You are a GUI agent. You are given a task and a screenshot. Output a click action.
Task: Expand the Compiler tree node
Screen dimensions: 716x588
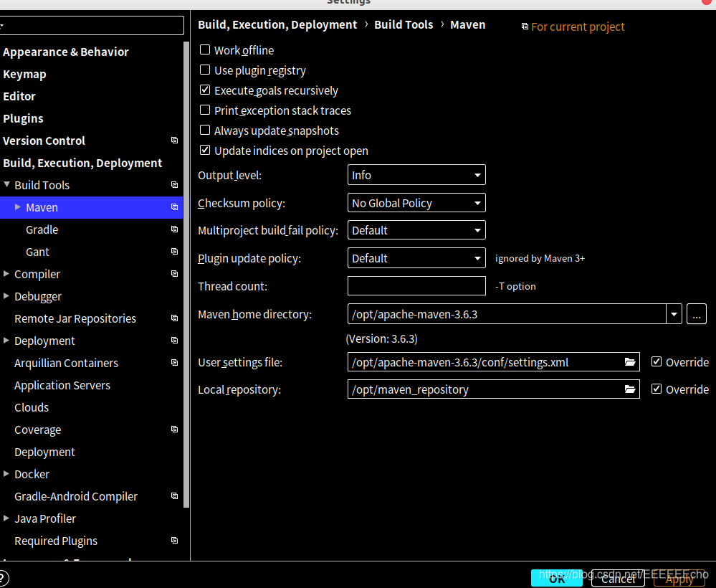6,274
